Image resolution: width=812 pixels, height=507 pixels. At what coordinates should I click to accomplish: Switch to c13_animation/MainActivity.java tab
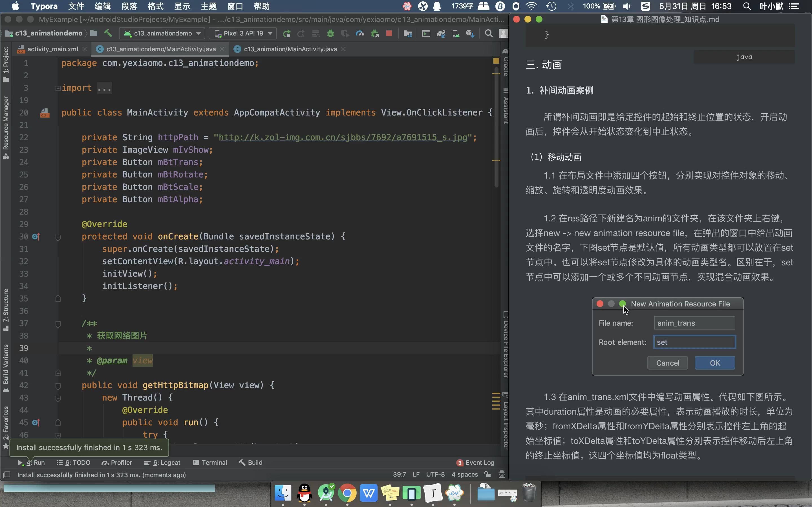pos(290,48)
